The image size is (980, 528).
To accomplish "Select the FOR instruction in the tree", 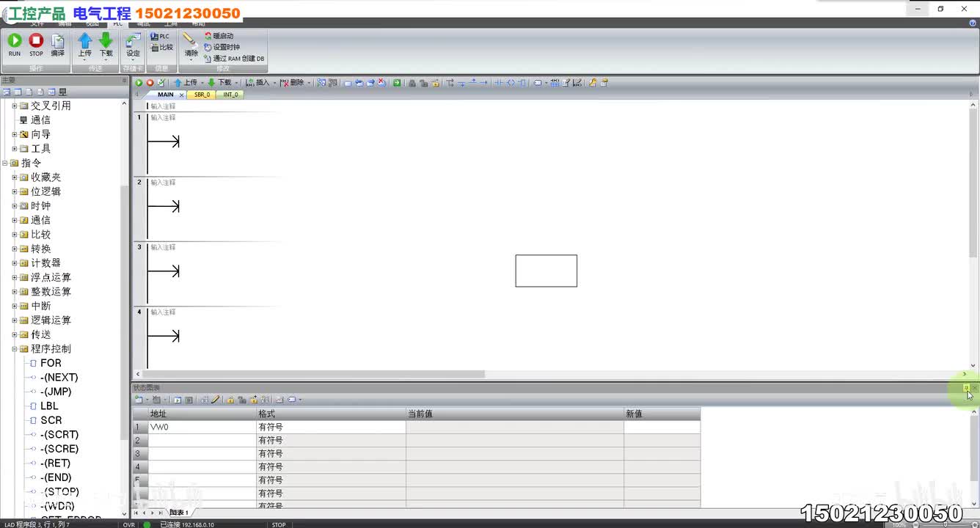I will point(51,363).
